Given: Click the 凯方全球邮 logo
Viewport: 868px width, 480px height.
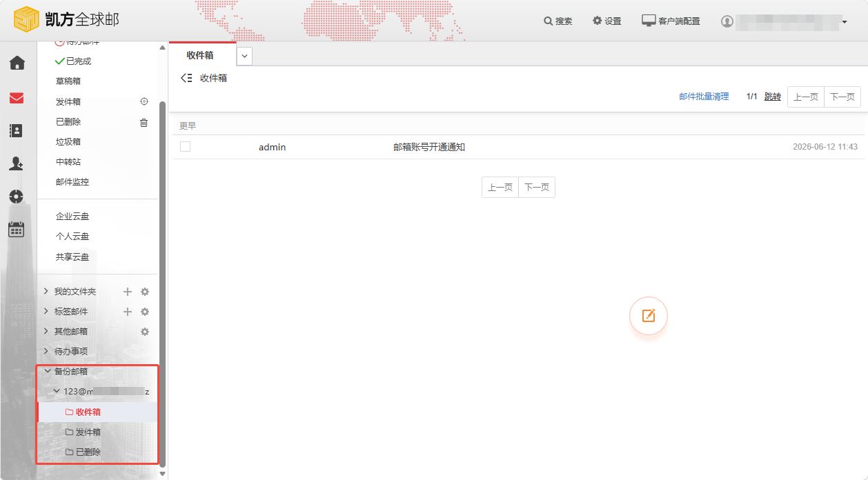Looking at the screenshot, I should [x=67, y=19].
